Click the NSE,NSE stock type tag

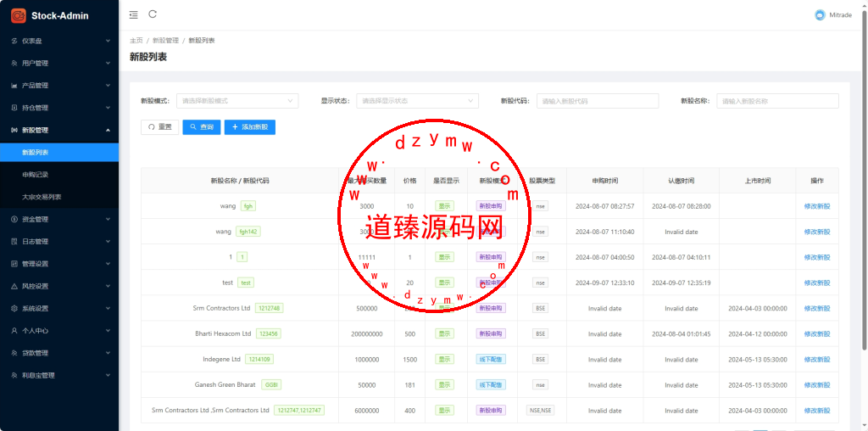click(x=540, y=411)
